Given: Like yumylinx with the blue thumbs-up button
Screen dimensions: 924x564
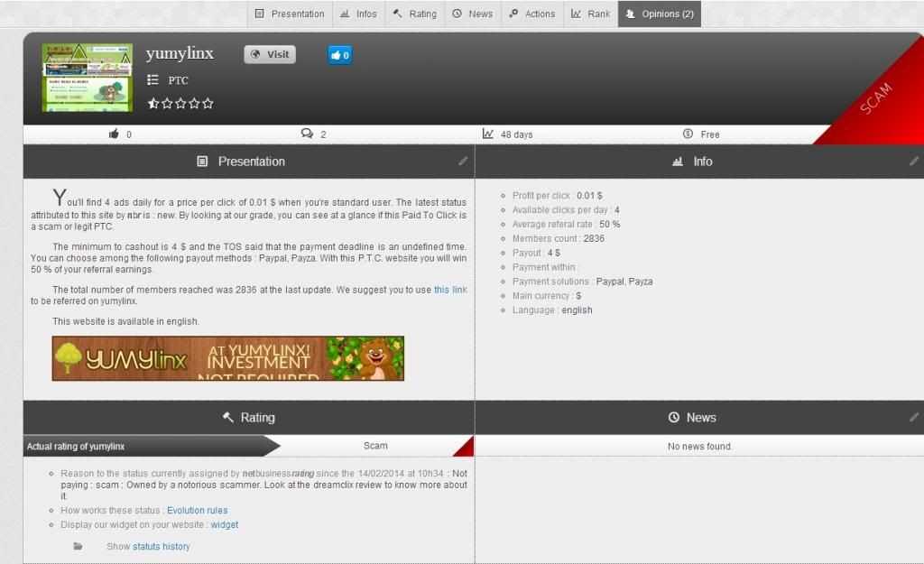Looking at the screenshot, I should [340, 55].
